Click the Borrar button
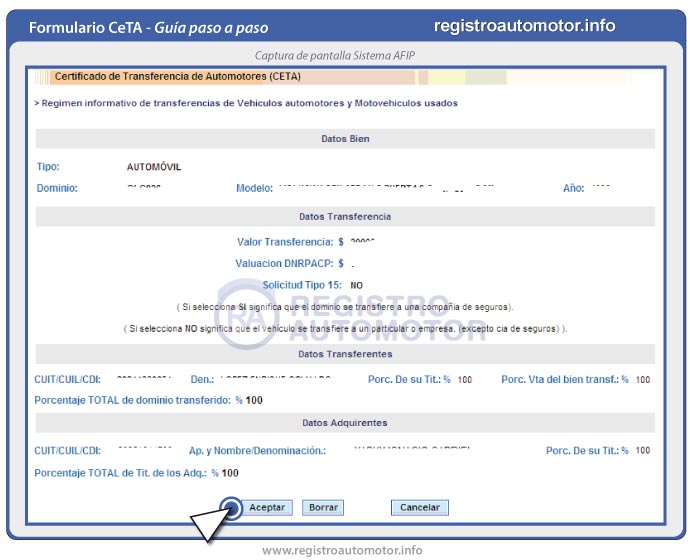690x560 pixels. 323,507
